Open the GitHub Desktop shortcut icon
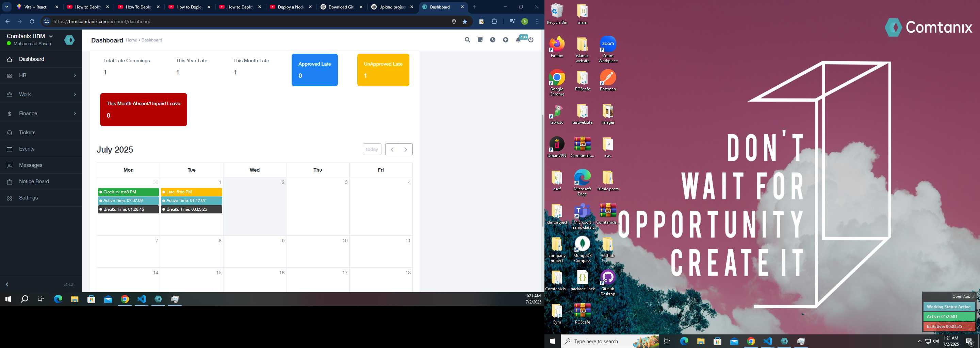The width and height of the screenshot is (980, 348). (x=607, y=283)
